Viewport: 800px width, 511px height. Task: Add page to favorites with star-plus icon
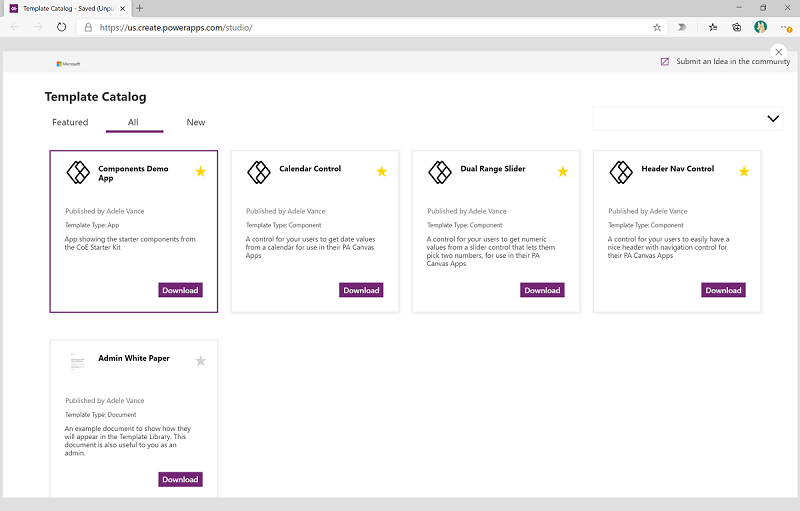click(657, 28)
